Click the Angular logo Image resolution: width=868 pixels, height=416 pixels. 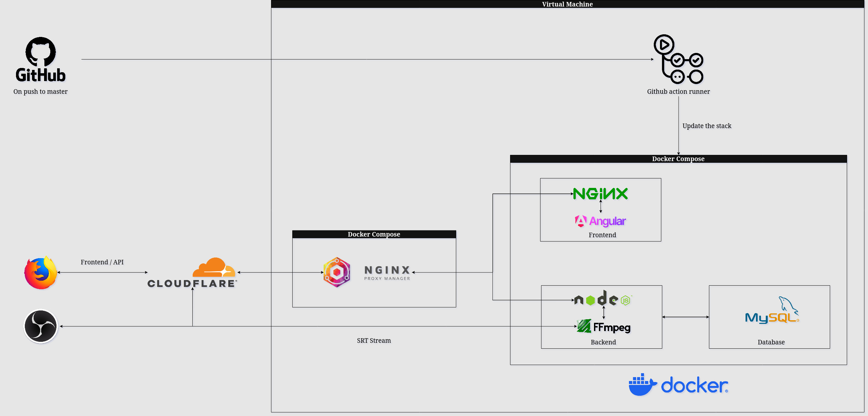tap(600, 221)
